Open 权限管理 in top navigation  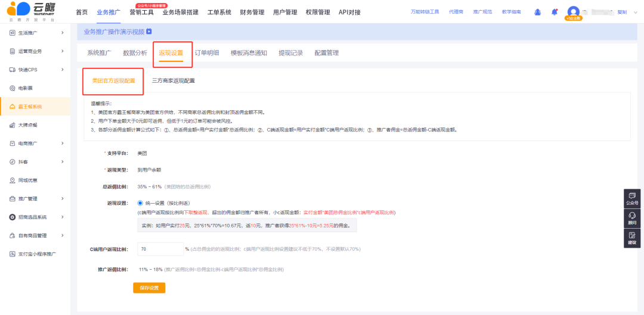[318, 13]
